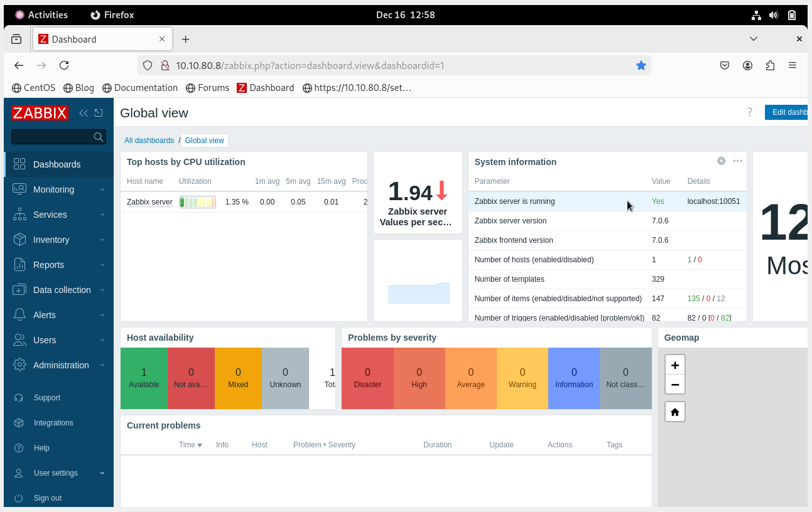This screenshot has height=512, width=812.
Task: Expand the Inventory menu chevron
Action: click(x=102, y=240)
